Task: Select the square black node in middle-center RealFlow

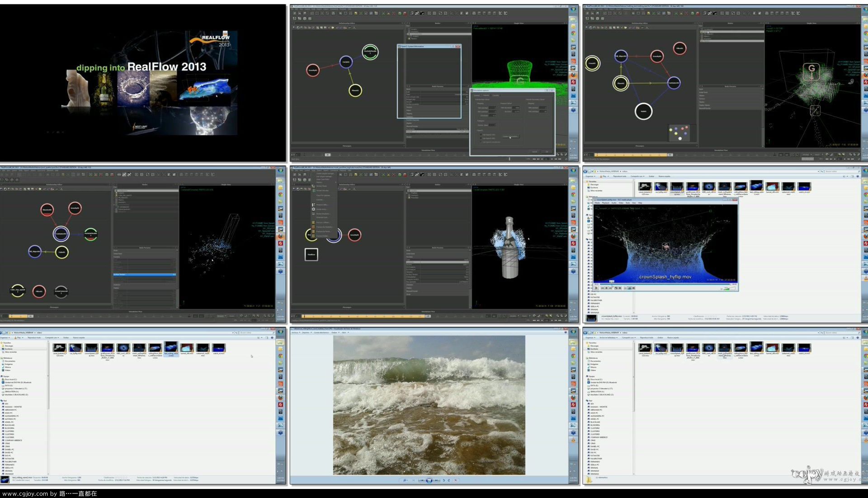Action: tap(311, 254)
